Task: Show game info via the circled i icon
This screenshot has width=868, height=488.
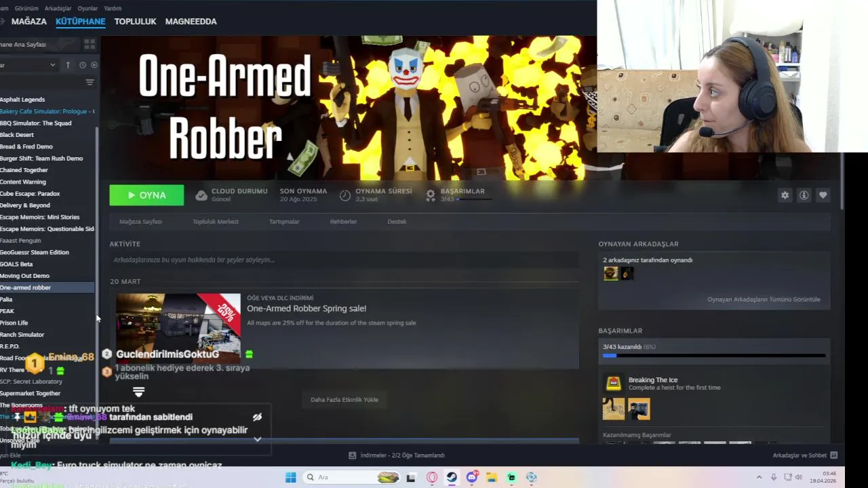Action: point(804,195)
